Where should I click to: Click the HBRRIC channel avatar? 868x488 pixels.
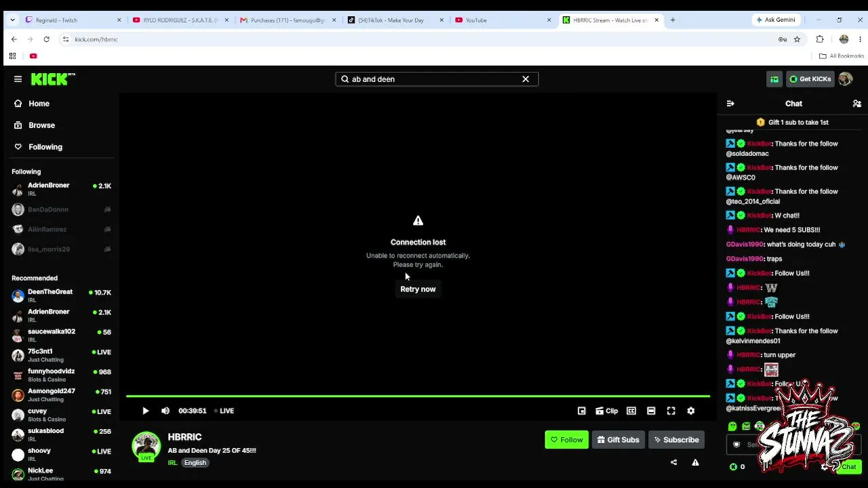click(x=146, y=446)
